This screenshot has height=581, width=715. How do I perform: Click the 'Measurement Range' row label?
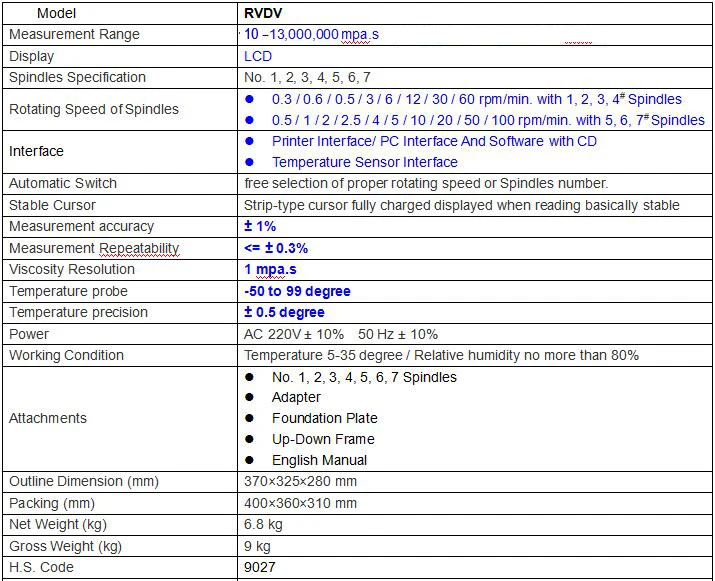(x=74, y=34)
